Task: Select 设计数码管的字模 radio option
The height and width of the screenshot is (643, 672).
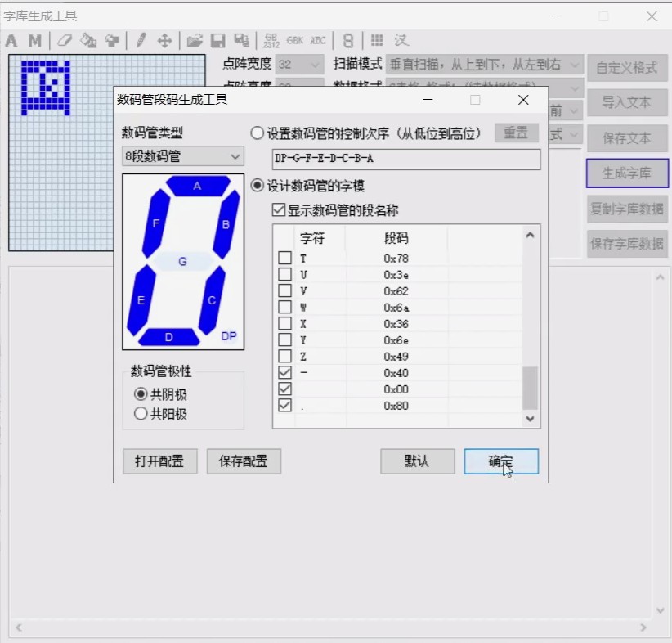Action: point(257,186)
